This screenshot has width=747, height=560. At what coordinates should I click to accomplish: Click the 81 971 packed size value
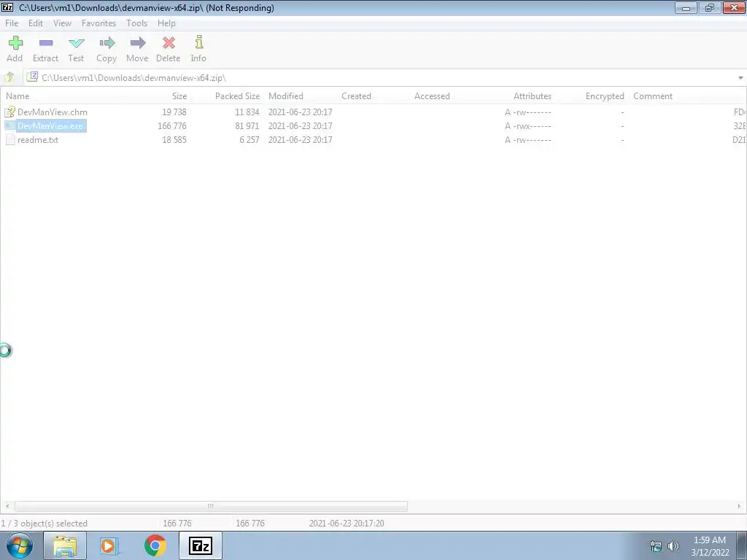click(x=247, y=125)
